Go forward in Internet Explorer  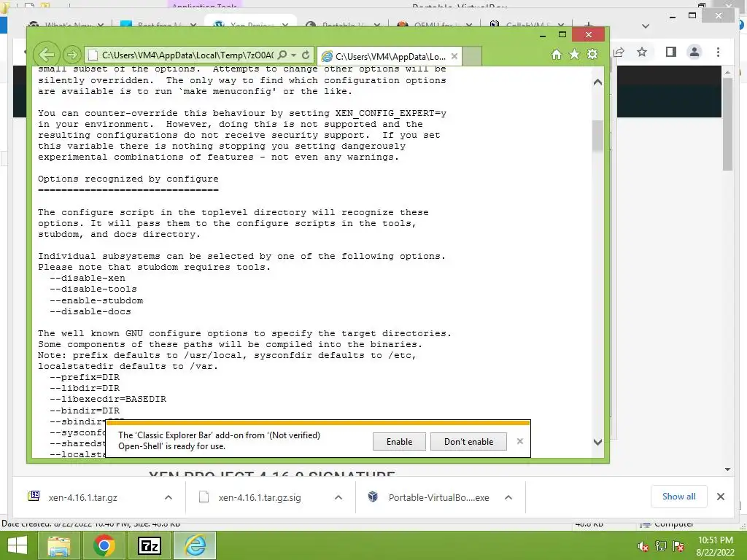coord(71,55)
